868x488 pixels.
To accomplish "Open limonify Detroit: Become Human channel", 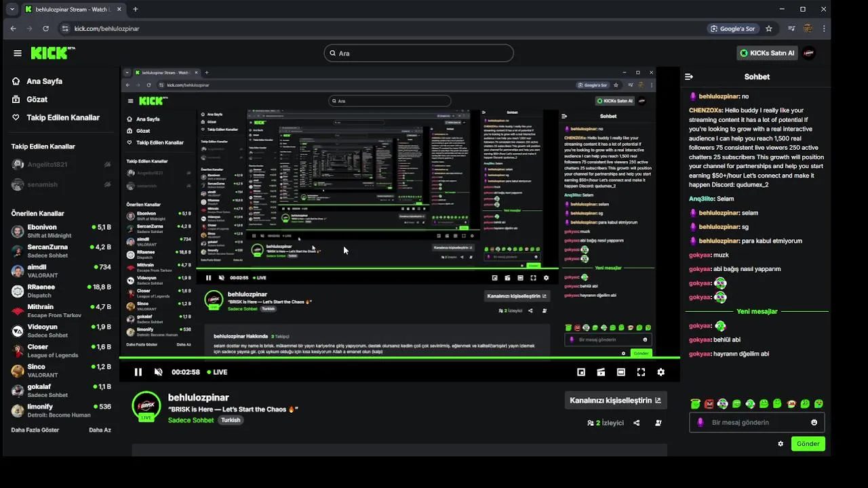I will click(x=61, y=410).
